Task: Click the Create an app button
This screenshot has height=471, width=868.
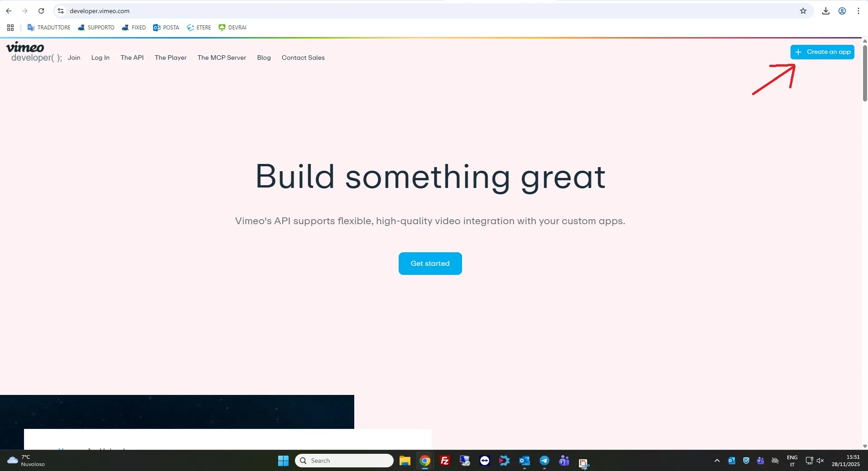Action: (x=822, y=52)
